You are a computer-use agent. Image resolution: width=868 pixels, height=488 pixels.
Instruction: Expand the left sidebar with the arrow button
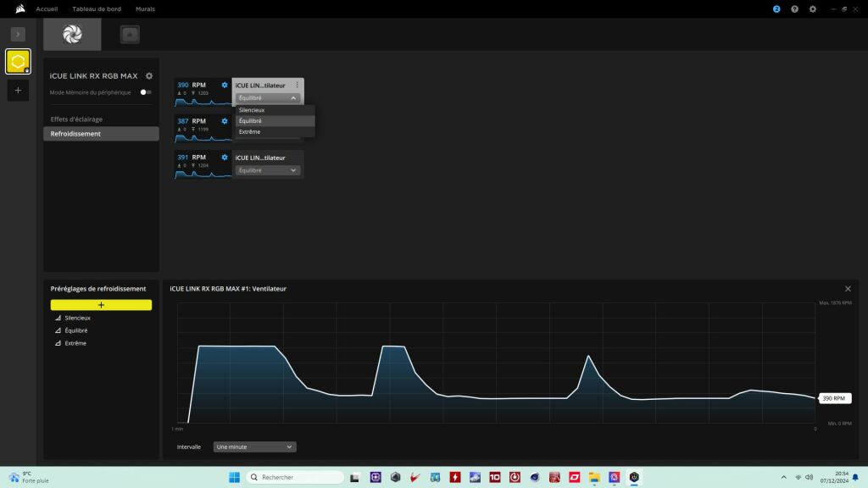(18, 34)
